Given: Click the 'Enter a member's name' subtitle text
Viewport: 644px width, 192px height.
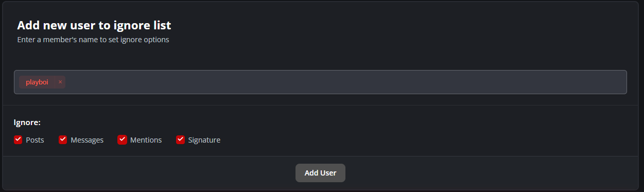Looking at the screenshot, I should pos(93,40).
